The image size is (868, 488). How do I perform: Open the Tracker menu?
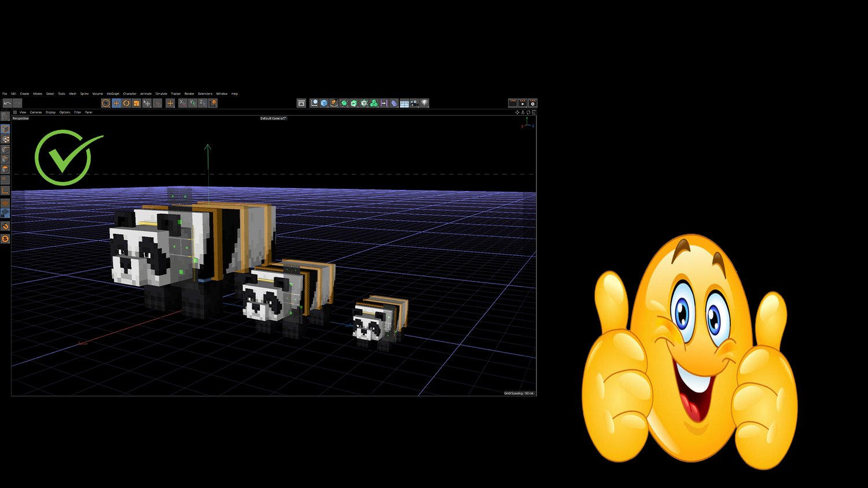(x=176, y=94)
